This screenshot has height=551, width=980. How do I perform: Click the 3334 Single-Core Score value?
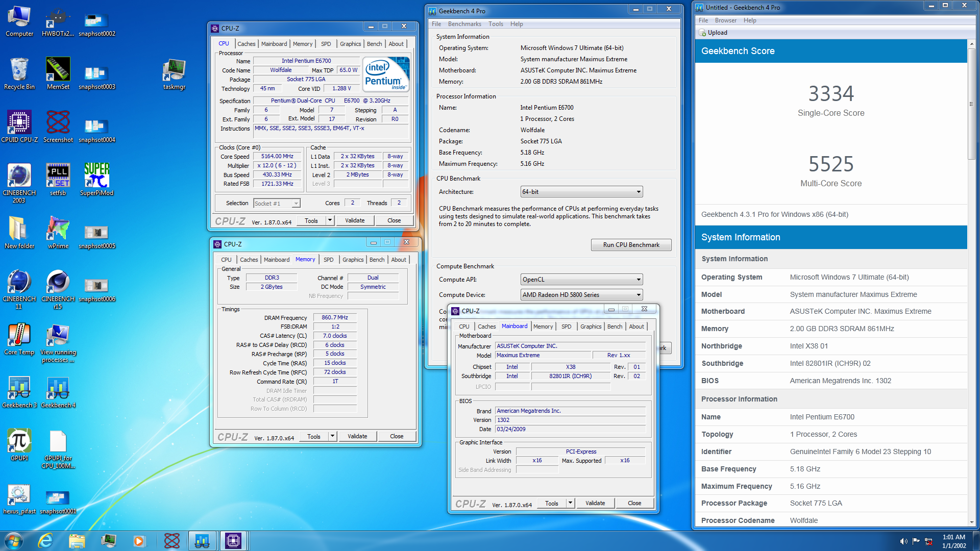[831, 94]
